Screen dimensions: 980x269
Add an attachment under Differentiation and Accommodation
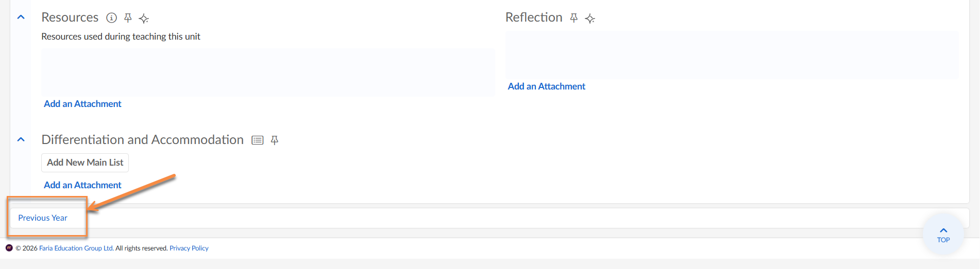point(82,185)
